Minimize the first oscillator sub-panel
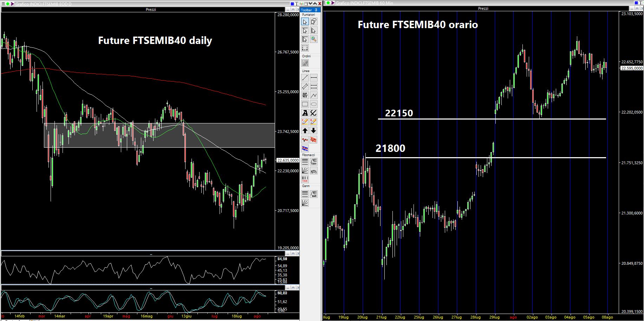The width and height of the screenshot is (644, 321). tap(288, 253)
